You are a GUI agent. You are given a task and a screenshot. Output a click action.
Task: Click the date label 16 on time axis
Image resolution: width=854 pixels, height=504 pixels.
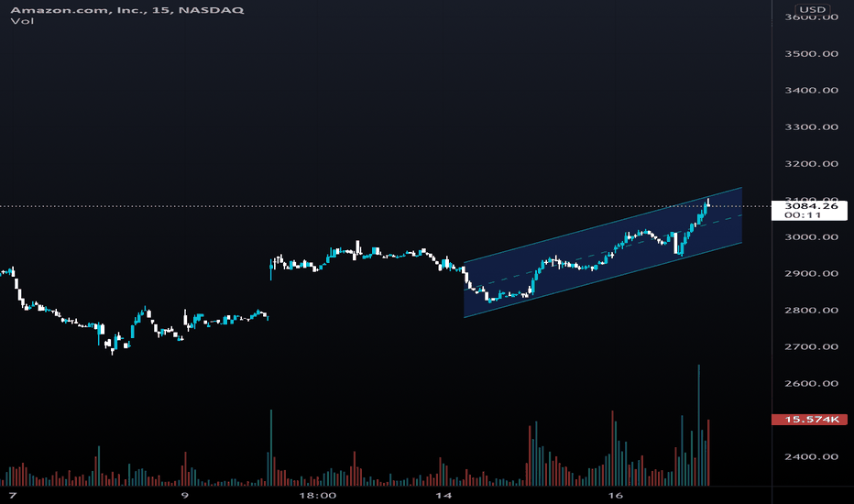[616, 495]
